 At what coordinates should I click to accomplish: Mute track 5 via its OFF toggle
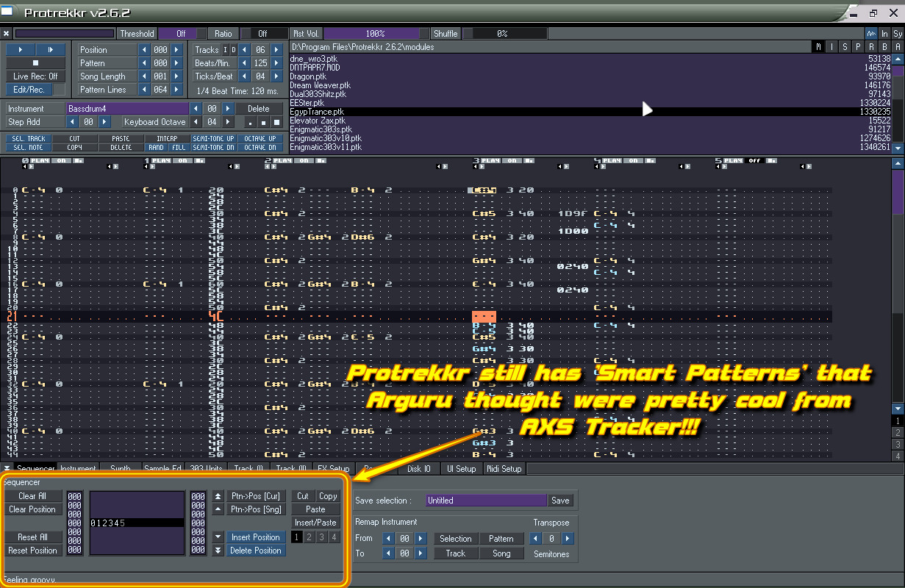[x=754, y=160]
